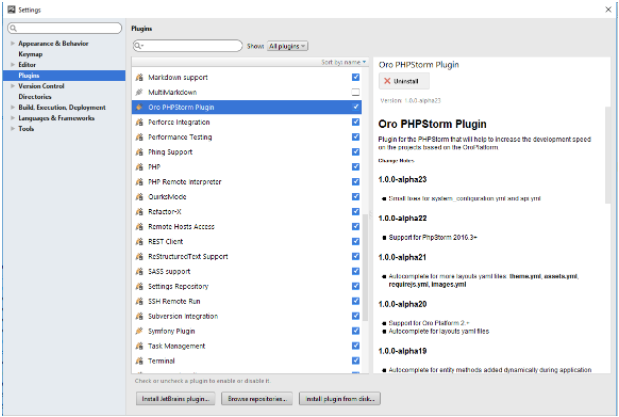Click the plugin description panel scrollbar
This screenshot has width=619, height=417.
pos(608,155)
